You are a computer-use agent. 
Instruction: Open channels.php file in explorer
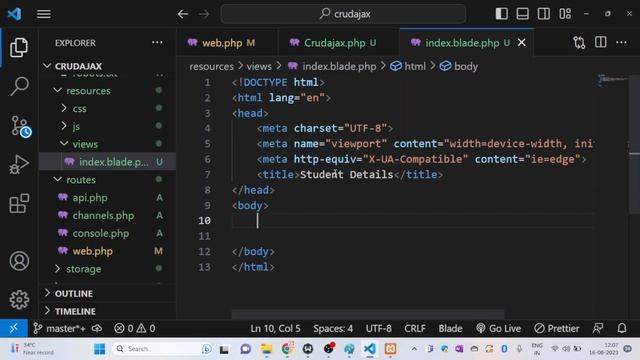[x=108, y=215]
